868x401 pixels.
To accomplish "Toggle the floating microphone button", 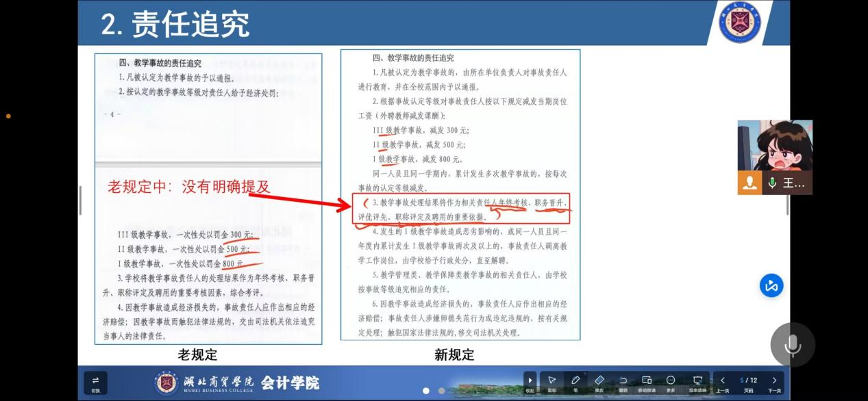I will 793,345.
